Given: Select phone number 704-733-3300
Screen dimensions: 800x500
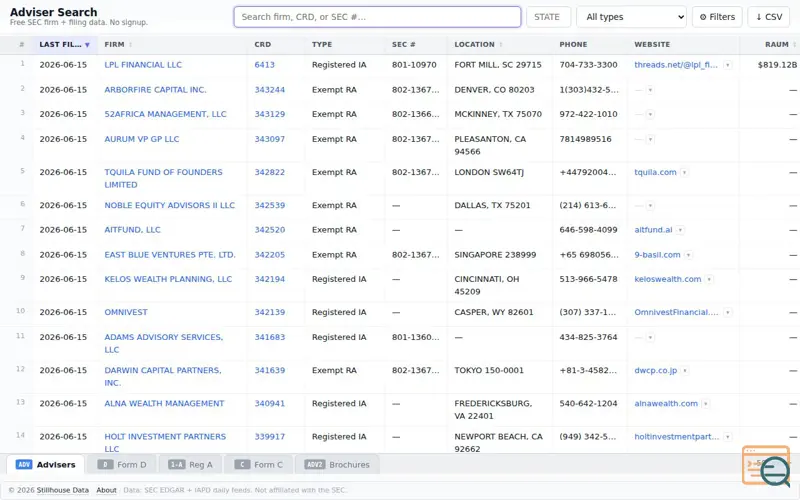Looking at the screenshot, I should click(x=588, y=65).
